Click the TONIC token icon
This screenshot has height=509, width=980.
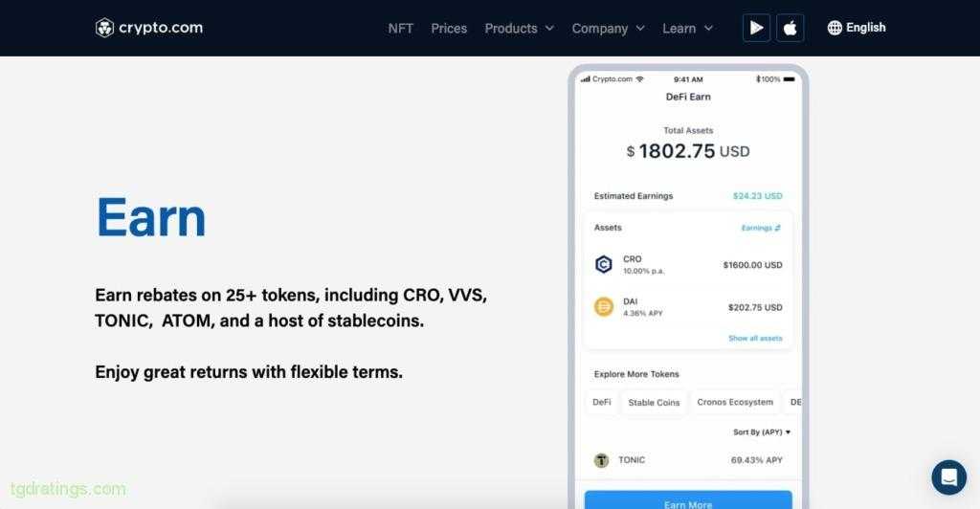click(x=602, y=460)
